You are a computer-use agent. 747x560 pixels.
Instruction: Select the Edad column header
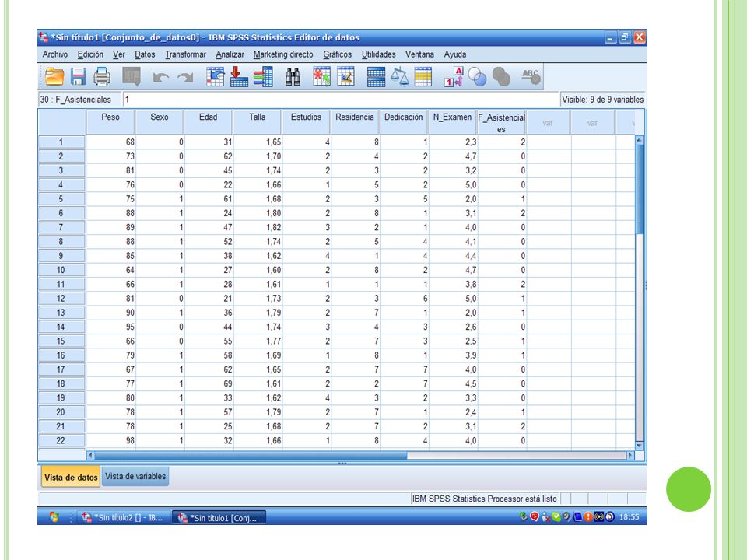tap(209, 122)
